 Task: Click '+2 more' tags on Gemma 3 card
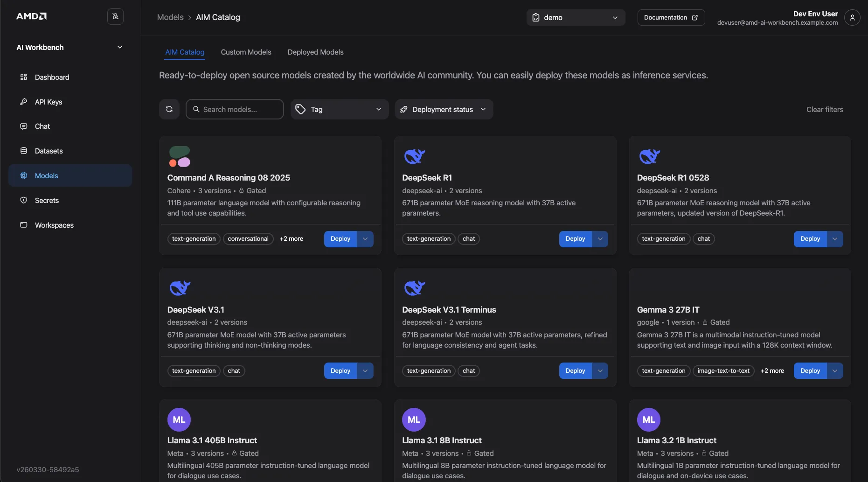pos(772,370)
